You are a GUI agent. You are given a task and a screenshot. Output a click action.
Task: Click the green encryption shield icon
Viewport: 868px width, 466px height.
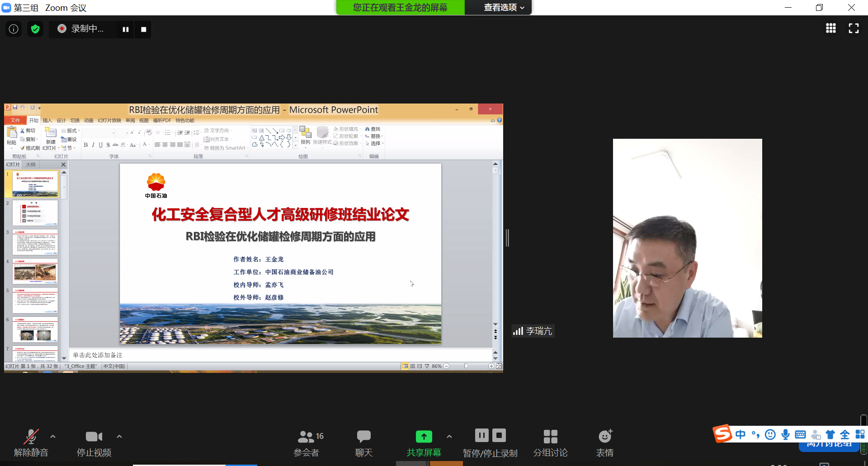(x=35, y=29)
